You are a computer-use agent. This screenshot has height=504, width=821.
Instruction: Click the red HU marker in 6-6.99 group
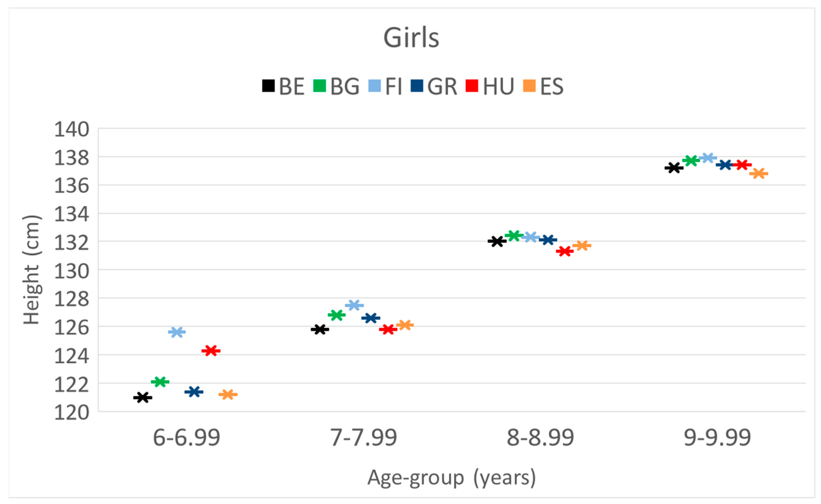(x=211, y=351)
